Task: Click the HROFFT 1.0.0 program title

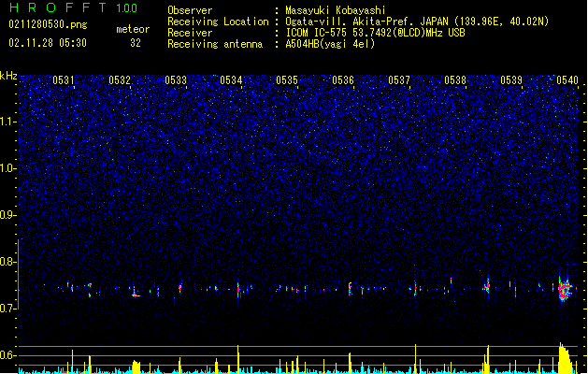Action: click(x=73, y=7)
